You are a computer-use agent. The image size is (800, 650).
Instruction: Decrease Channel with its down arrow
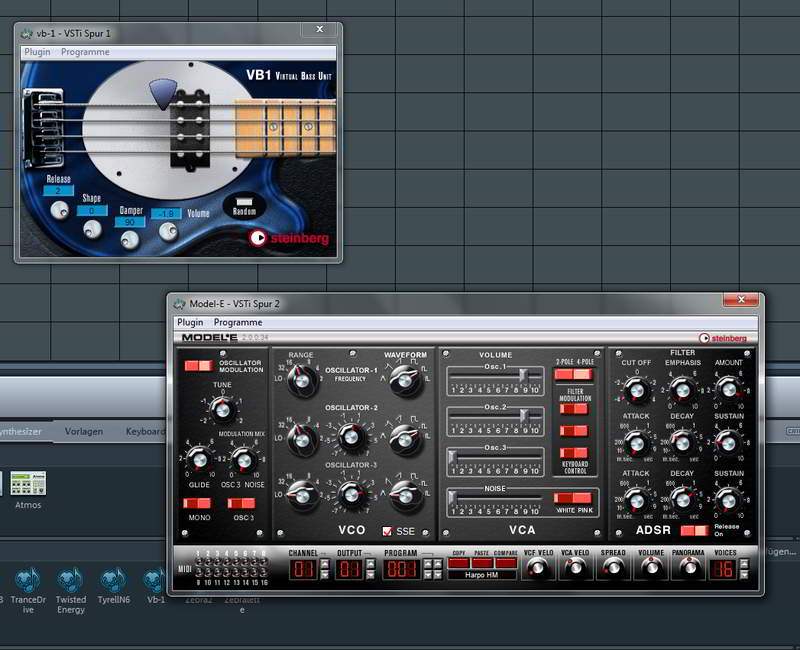click(325, 574)
